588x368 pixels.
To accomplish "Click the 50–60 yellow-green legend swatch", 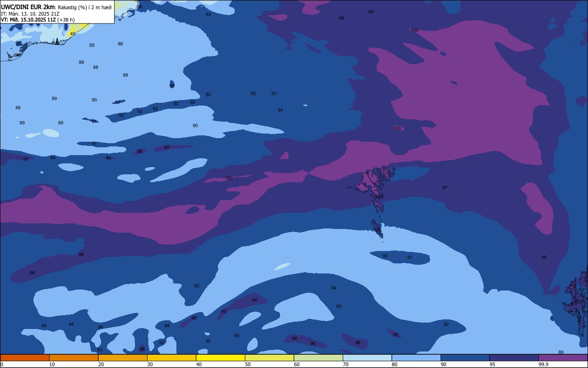I will [269, 357].
